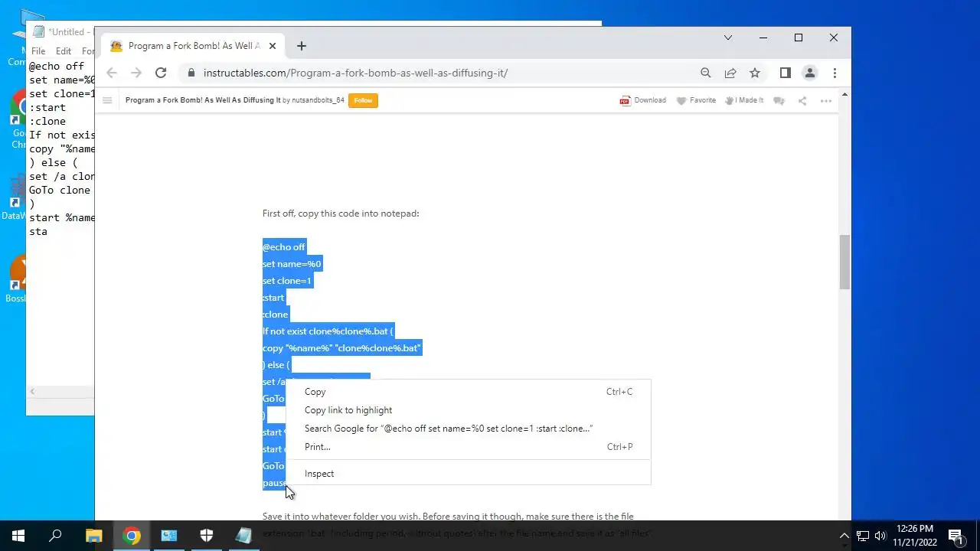Click the site lock icon in address bar
Image resolution: width=980 pixels, height=551 pixels.
pos(191,73)
